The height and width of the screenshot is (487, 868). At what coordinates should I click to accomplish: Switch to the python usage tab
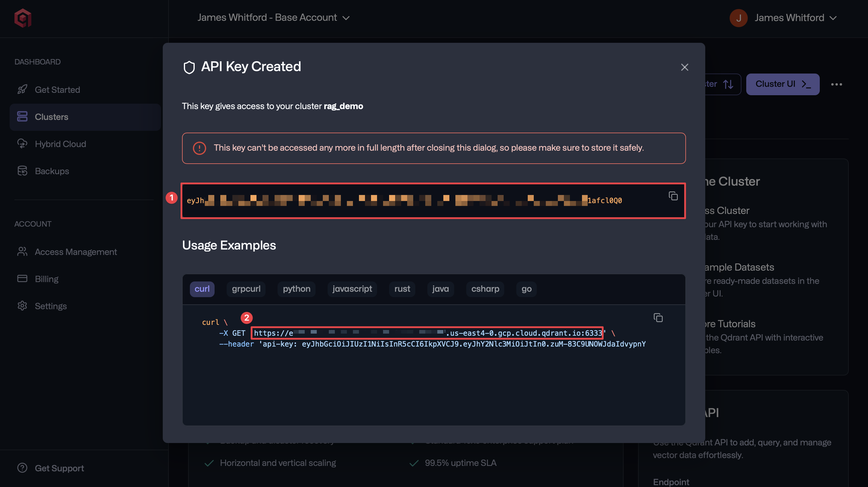[x=296, y=289]
